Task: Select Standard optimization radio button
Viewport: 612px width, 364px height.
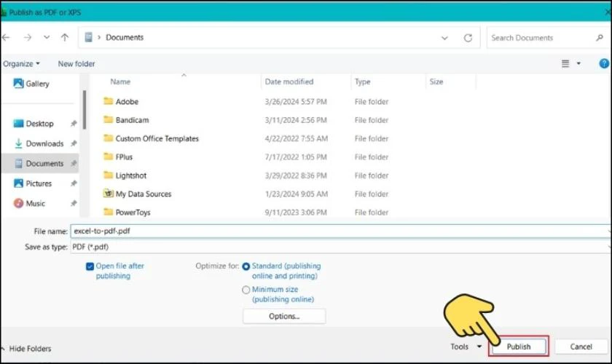Action: point(246,266)
